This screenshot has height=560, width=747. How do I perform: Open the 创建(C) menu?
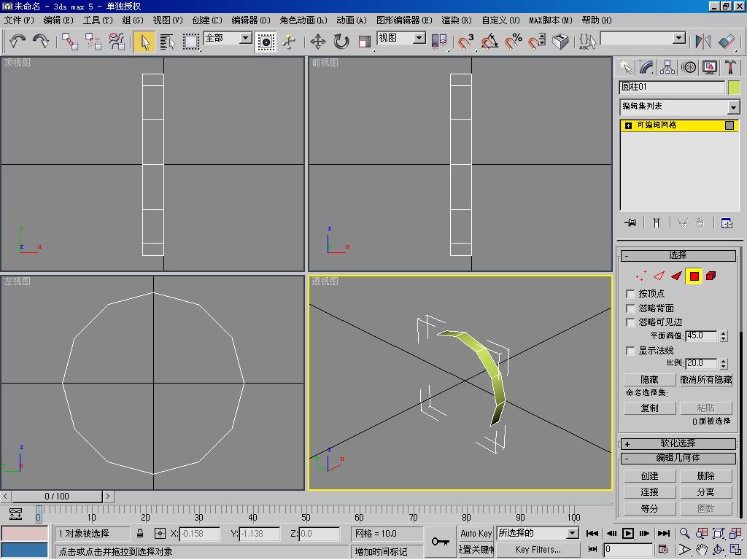[207, 20]
